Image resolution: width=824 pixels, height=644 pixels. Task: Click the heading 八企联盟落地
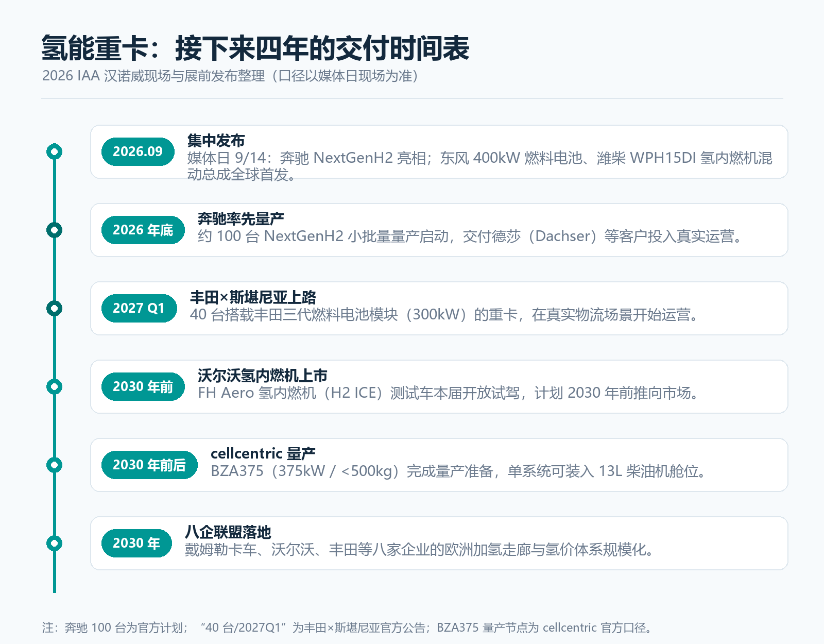228,532
